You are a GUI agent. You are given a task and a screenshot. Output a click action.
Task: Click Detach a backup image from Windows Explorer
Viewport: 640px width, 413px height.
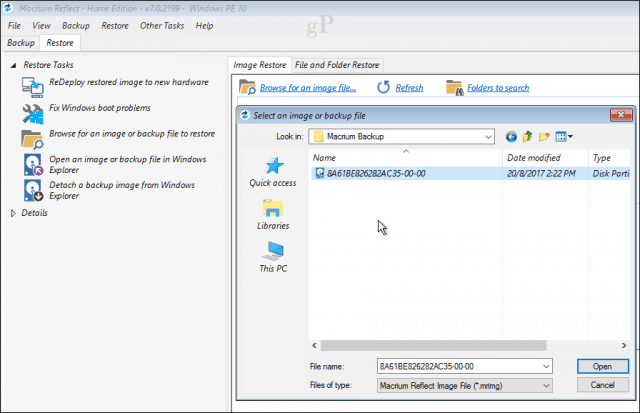(x=122, y=190)
